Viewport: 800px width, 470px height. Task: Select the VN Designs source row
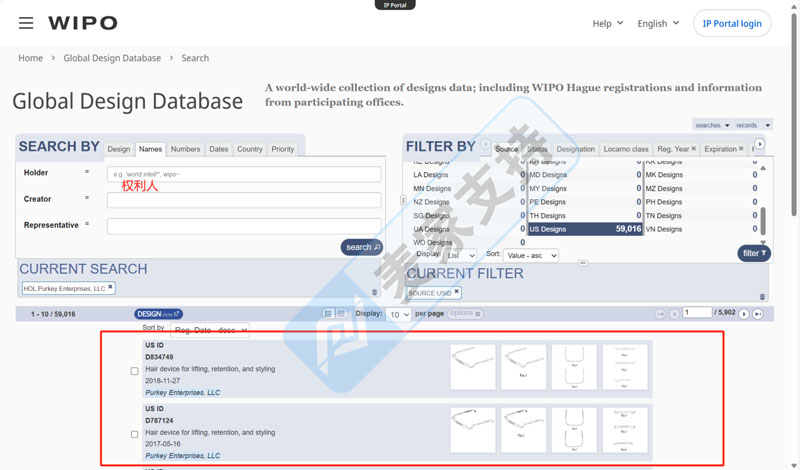pyautogui.click(x=702, y=229)
